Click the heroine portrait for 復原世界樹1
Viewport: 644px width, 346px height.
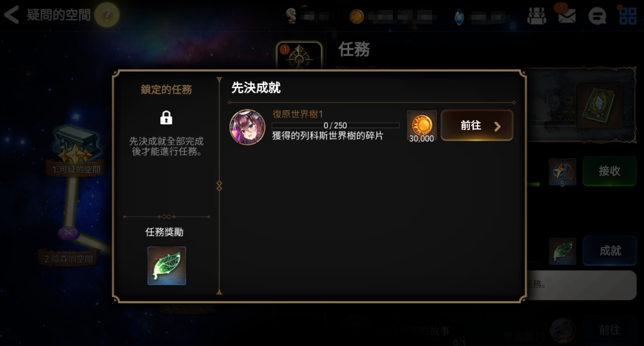tap(247, 127)
